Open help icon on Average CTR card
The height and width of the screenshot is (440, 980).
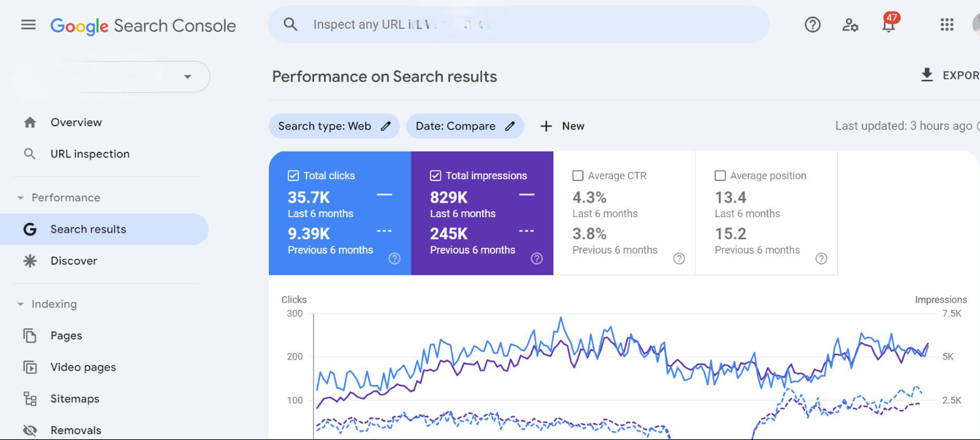[679, 258]
